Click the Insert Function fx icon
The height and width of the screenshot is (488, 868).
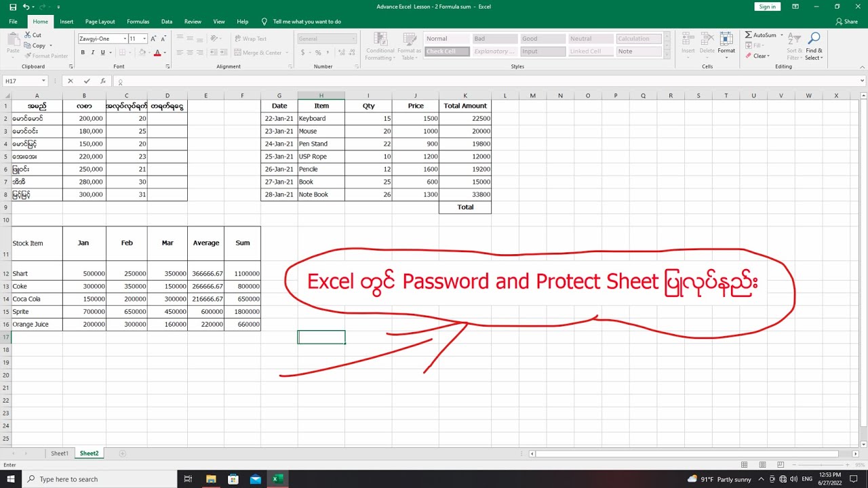(103, 81)
